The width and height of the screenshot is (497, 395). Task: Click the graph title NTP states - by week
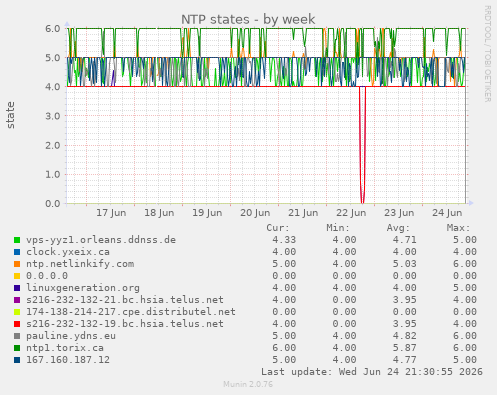(248, 19)
